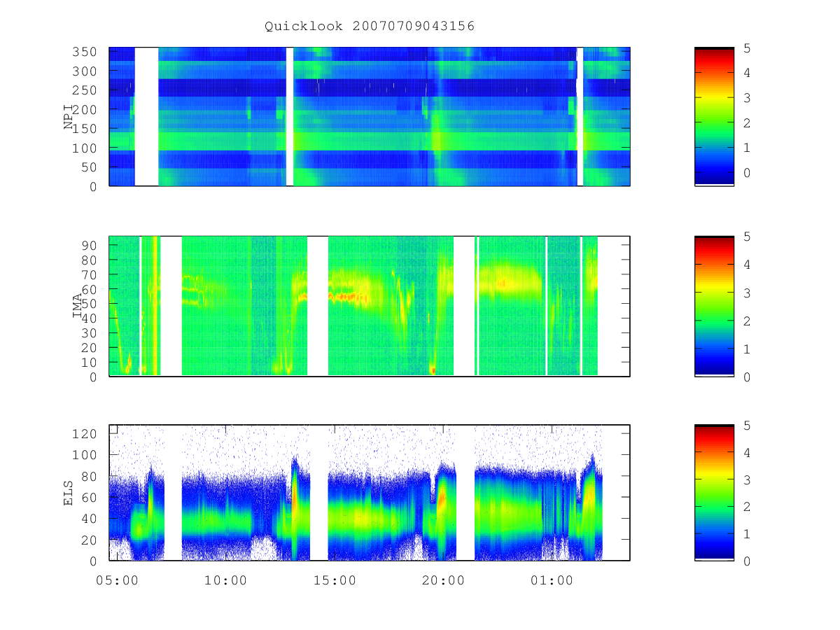Click the ELS axis label
840x630 pixels.
point(69,493)
